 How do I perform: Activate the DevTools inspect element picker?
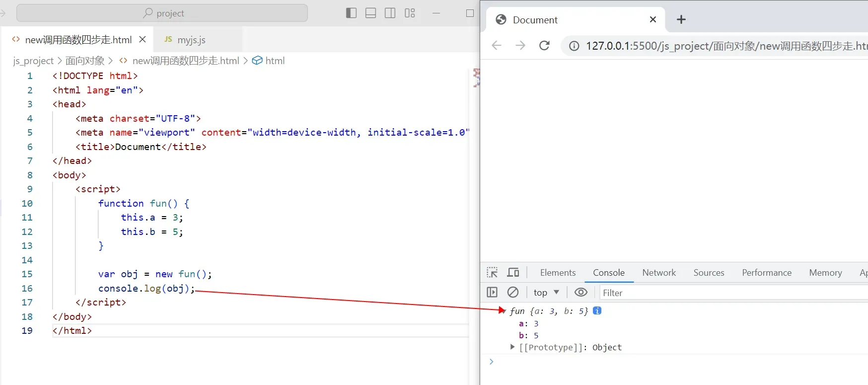tap(492, 272)
